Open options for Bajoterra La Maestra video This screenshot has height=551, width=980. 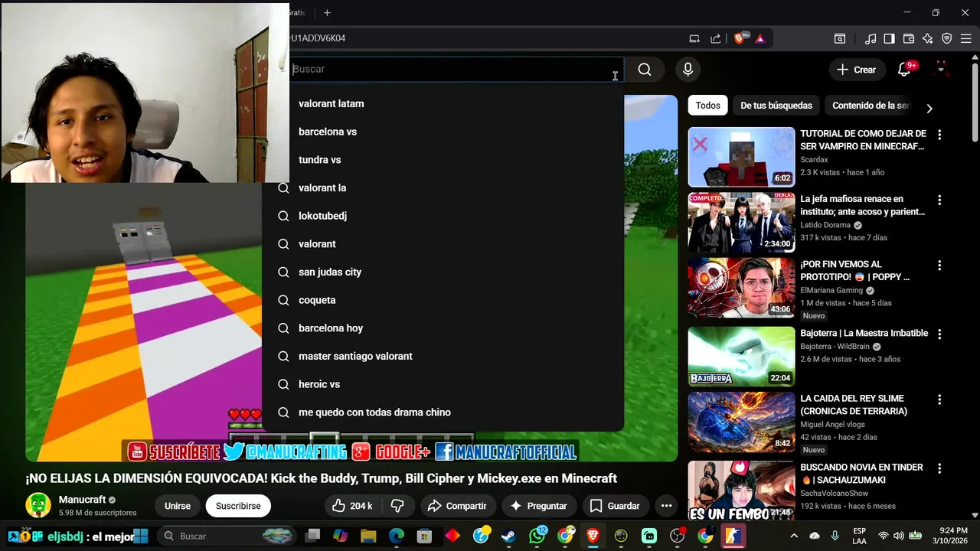click(939, 334)
